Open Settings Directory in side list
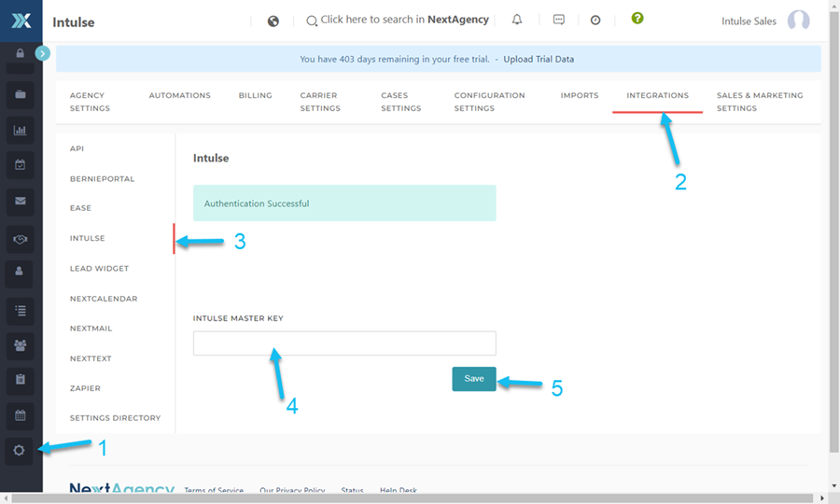Screen dimensions: 840x504 pyautogui.click(x=115, y=418)
